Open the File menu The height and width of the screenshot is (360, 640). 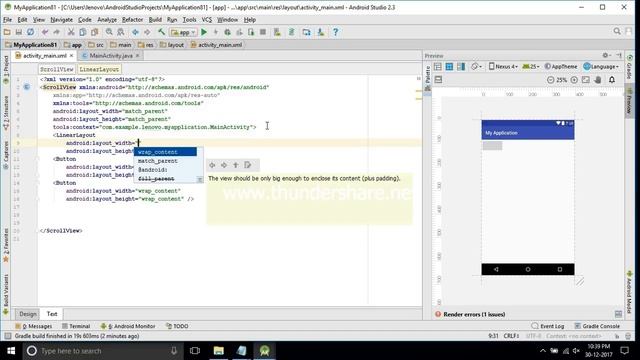click(7, 20)
